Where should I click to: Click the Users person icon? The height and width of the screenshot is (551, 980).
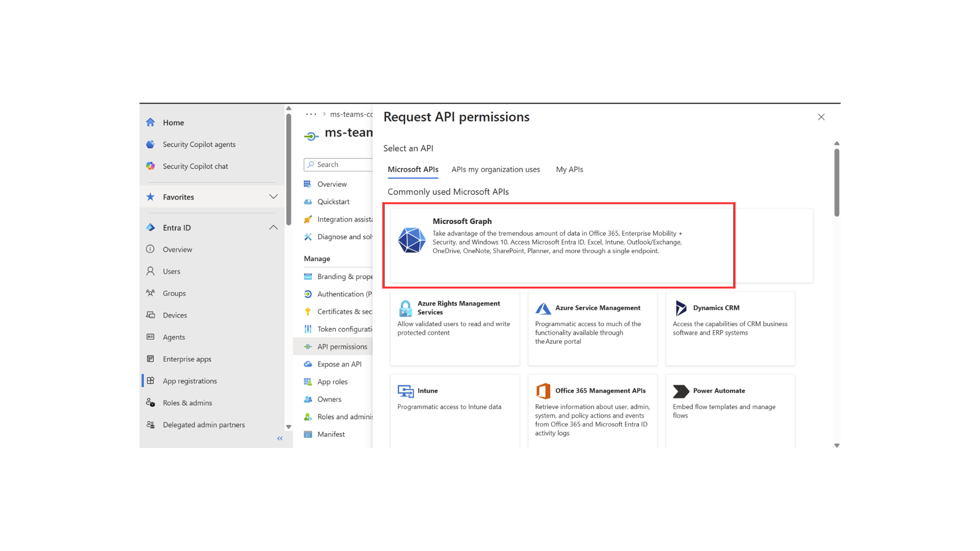coord(151,271)
